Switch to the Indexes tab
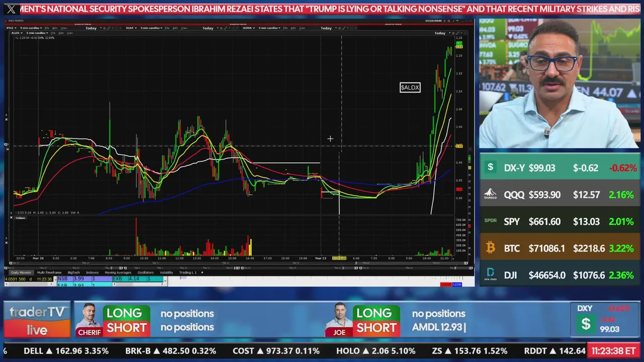The height and width of the screenshot is (362, 644). coord(92,273)
